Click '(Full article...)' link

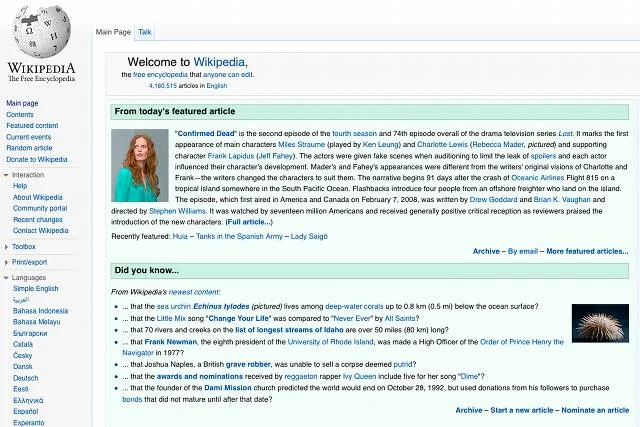click(249, 222)
